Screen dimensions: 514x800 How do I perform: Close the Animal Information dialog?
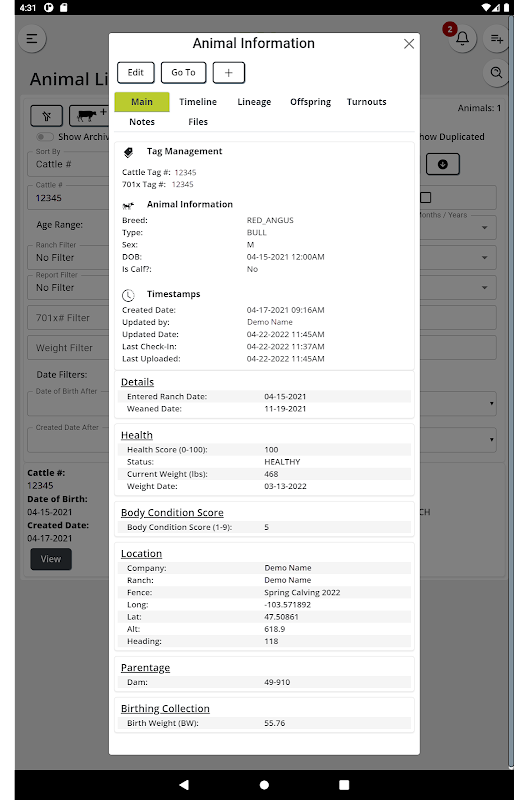(409, 44)
